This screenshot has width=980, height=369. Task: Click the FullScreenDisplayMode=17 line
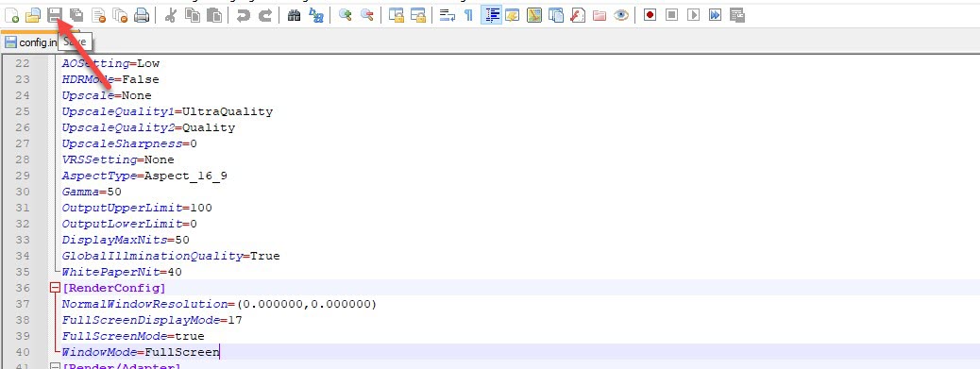click(x=152, y=320)
